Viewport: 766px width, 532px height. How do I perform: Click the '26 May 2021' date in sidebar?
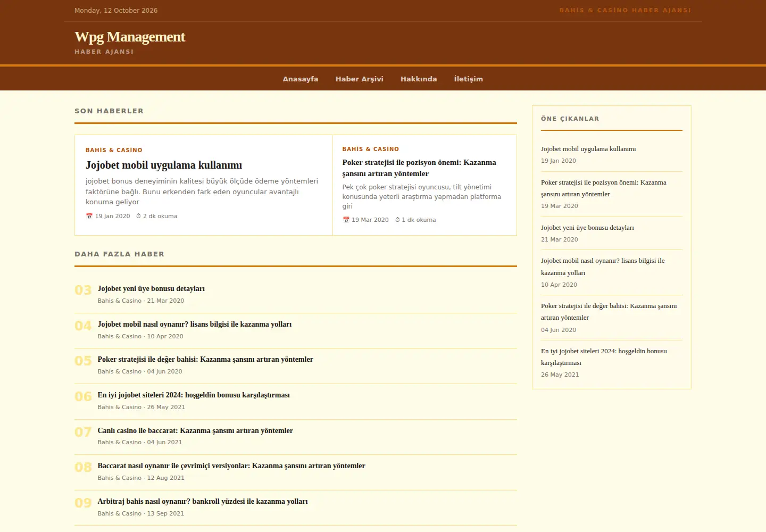(x=560, y=375)
